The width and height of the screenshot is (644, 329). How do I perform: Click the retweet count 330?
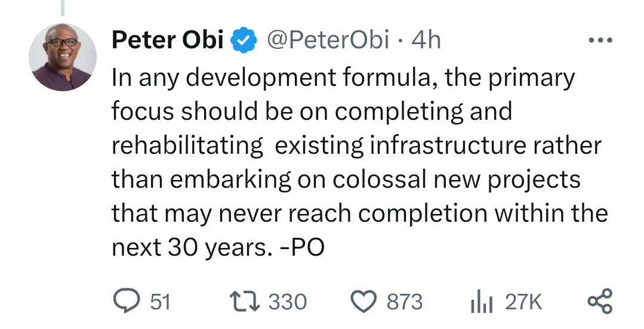(287, 302)
